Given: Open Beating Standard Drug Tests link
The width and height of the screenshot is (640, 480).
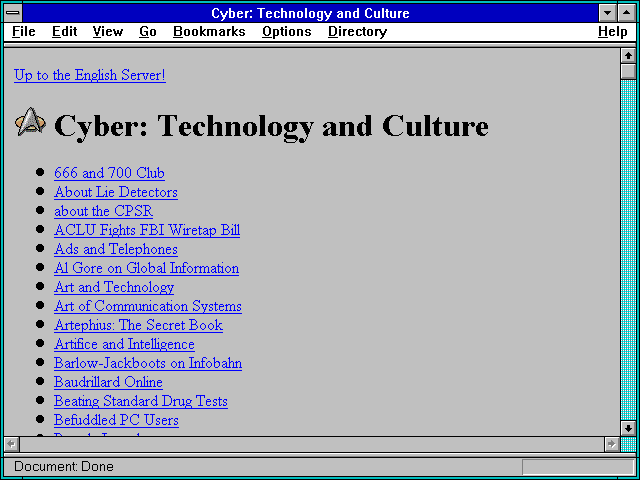Looking at the screenshot, I should [x=141, y=401].
